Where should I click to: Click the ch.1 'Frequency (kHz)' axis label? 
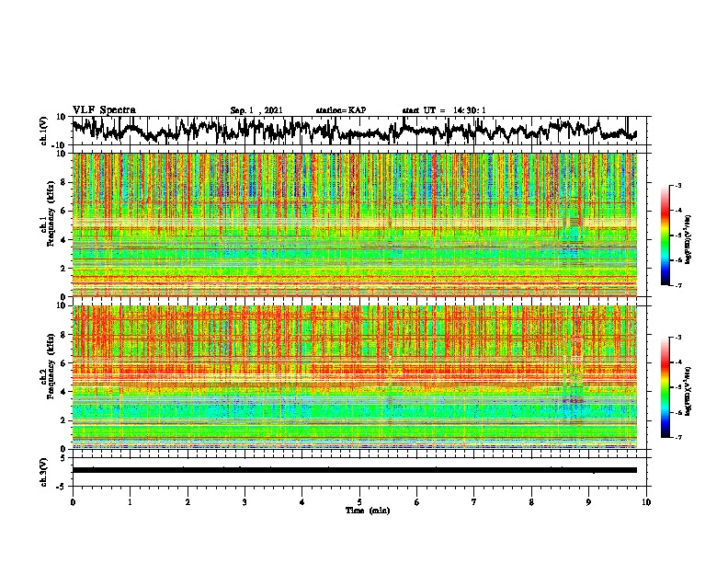(51, 213)
